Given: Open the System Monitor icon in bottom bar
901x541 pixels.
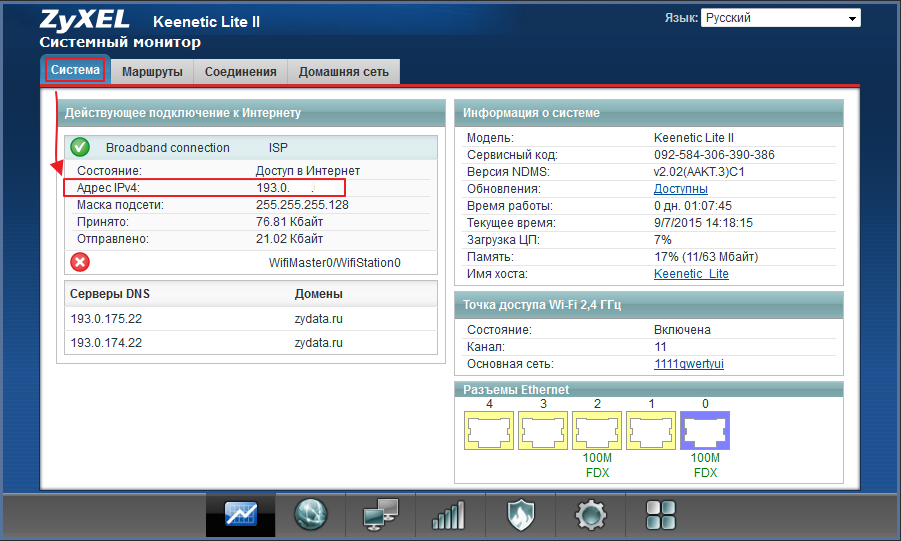Looking at the screenshot, I should (241, 514).
